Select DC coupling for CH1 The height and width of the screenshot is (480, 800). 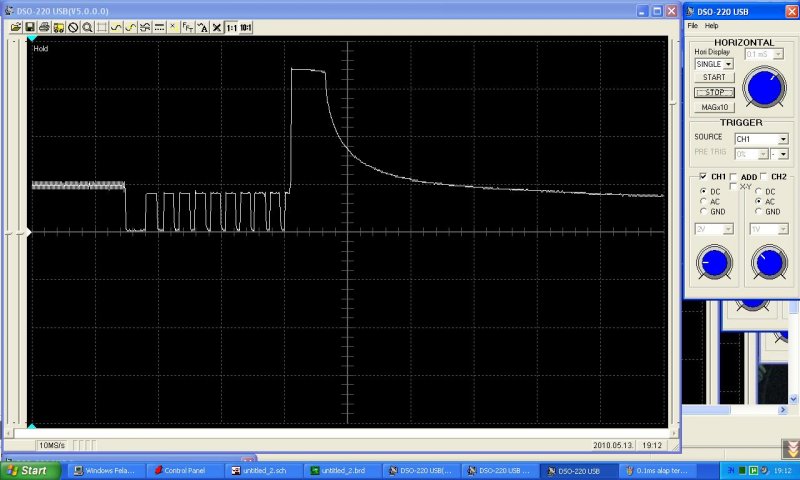coord(704,191)
